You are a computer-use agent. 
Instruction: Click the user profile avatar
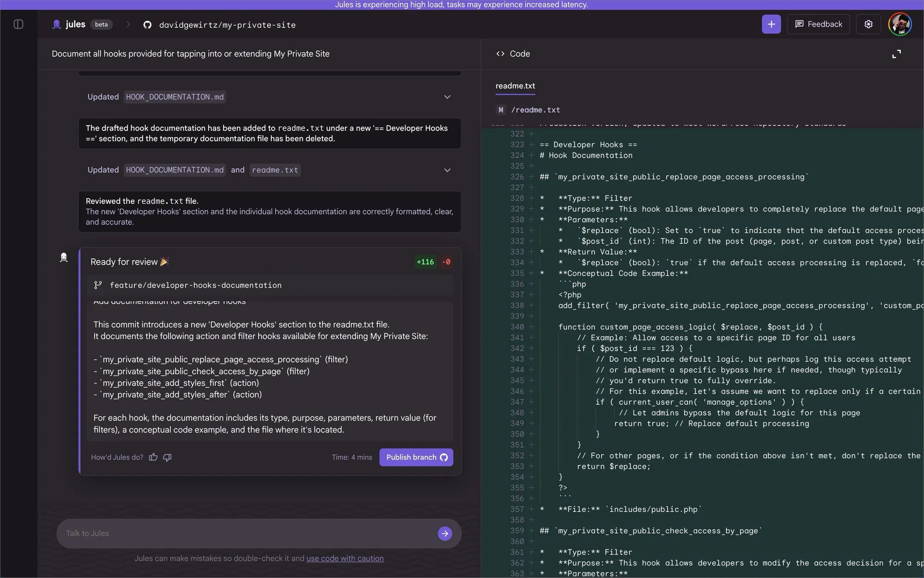point(900,24)
